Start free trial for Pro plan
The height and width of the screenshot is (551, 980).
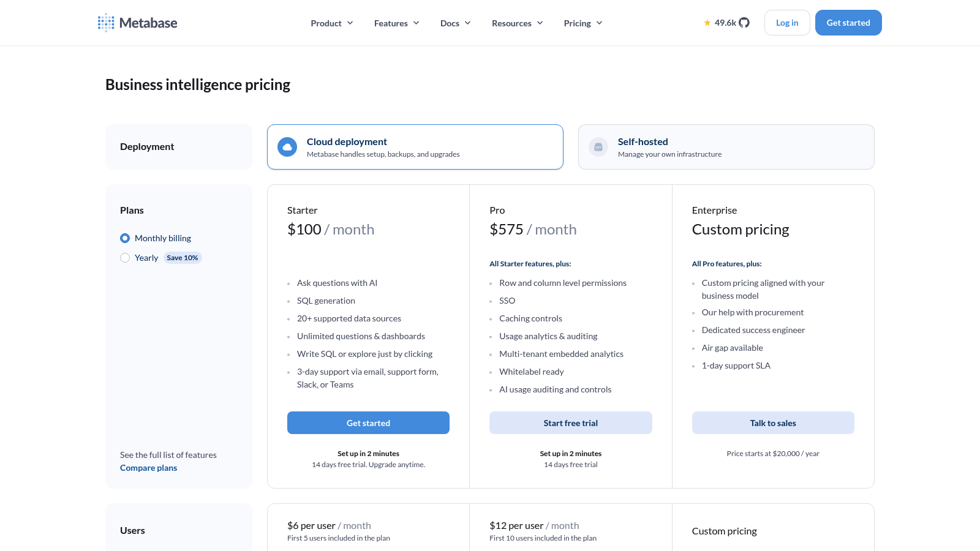(x=571, y=423)
